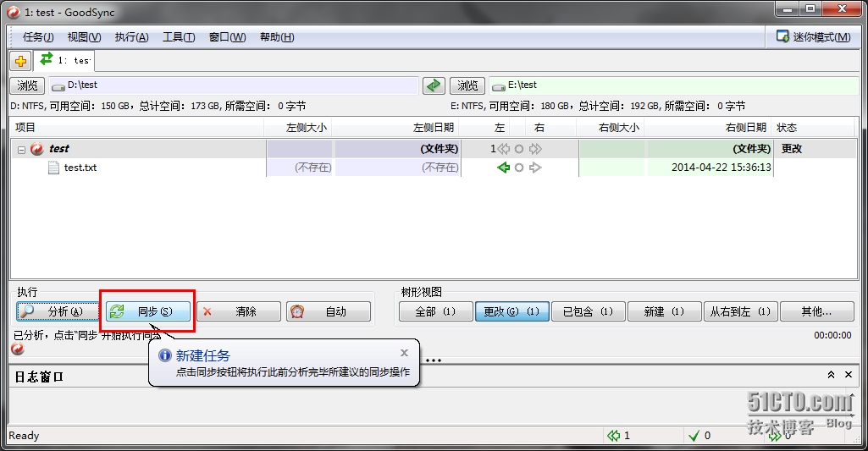Open the 工具(T) menu
Image resolution: width=868 pixels, height=451 pixels.
[179, 37]
